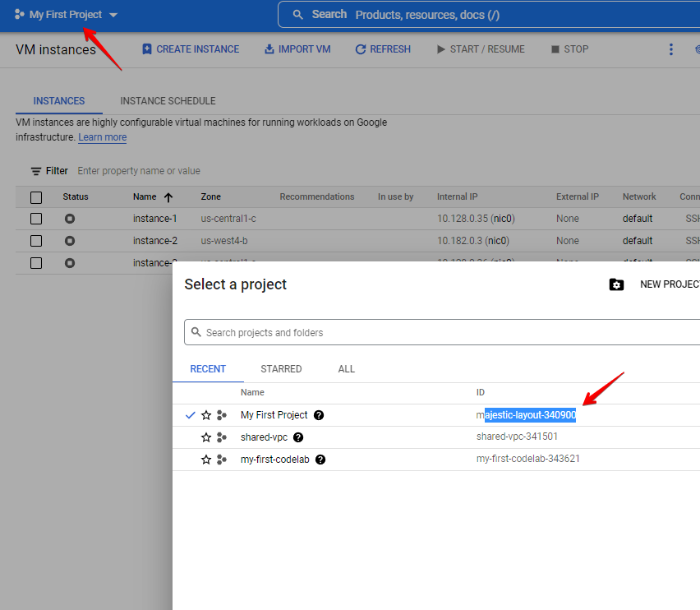The height and width of the screenshot is (610, 700).
Task: Click the majestic-layout-340900 project ID
Action: click(x=526, y=415)
